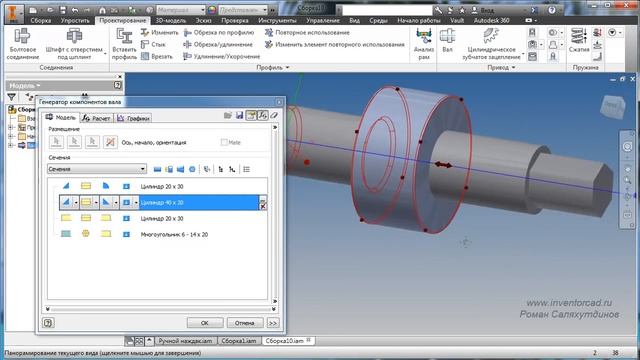
Task: Open the steering wheel navigation tool
Action: pos(627,147)
